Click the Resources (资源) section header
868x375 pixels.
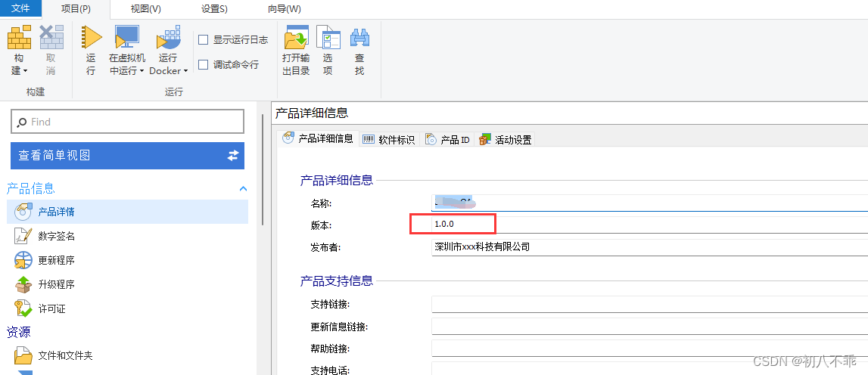18,332
